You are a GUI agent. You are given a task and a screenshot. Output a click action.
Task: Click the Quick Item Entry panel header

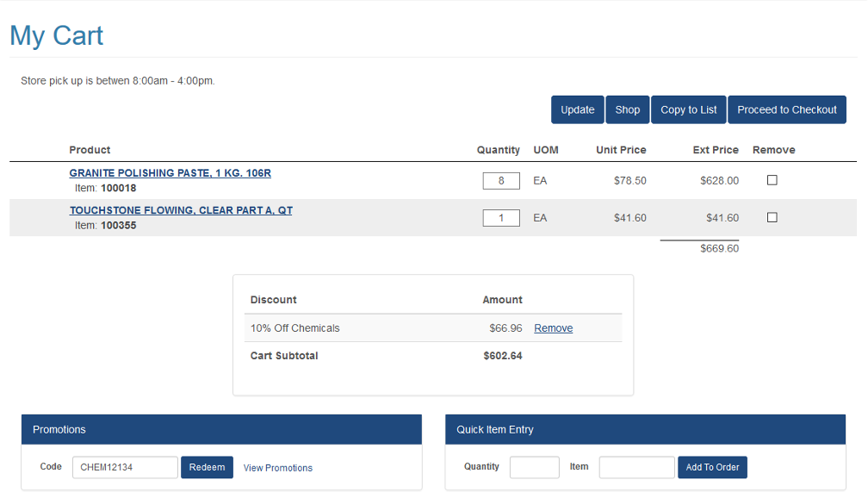[x=645, y=429]
